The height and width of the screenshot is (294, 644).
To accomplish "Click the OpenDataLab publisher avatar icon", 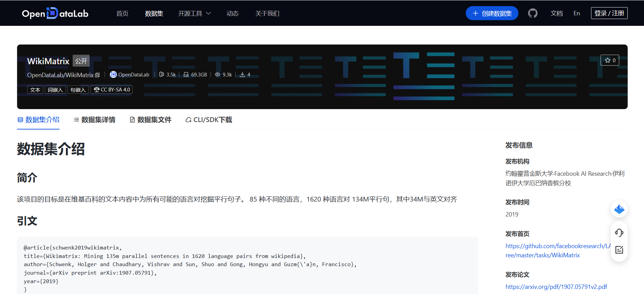I will (113, 74).
